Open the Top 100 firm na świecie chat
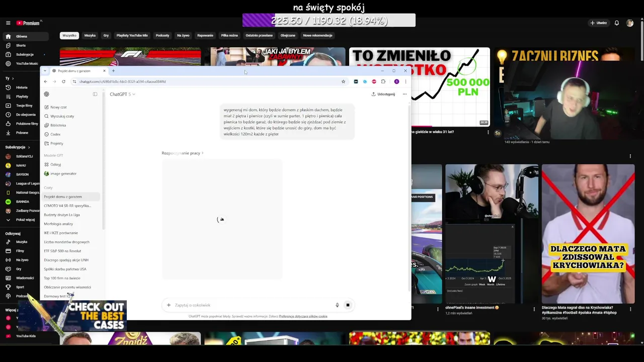 coord(62,278)
